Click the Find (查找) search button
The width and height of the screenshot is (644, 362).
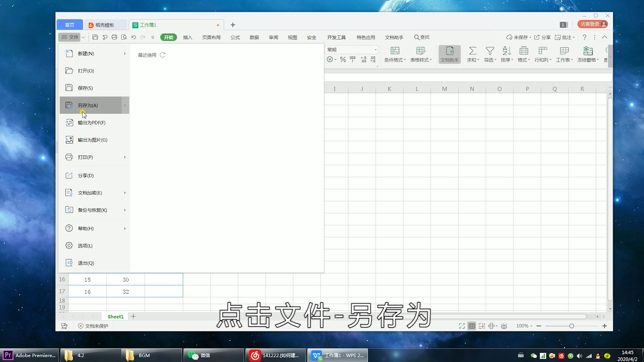click(422, 37)
